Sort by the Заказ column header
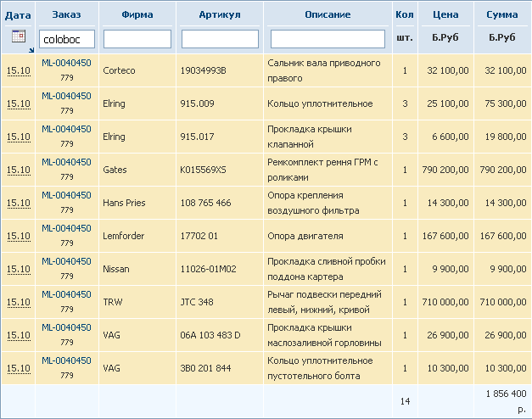Viewport: 532px width, 419px height. pyautogui.click(x=66, y=14)
